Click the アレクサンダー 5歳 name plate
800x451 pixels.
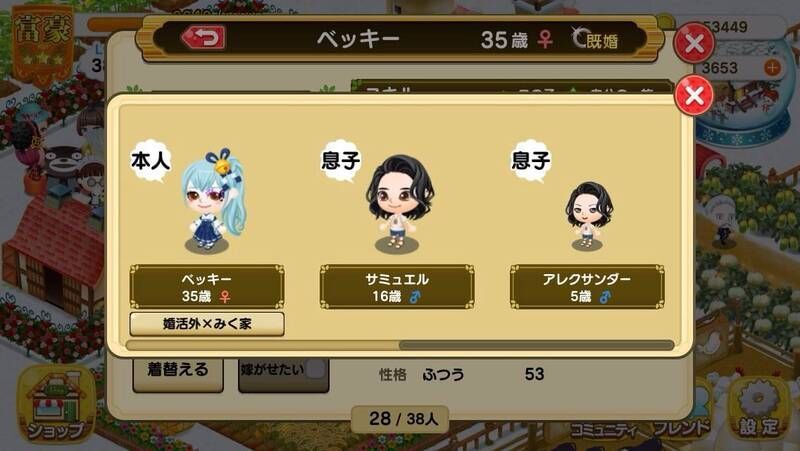pyautogui.click(x=587, y=287)
